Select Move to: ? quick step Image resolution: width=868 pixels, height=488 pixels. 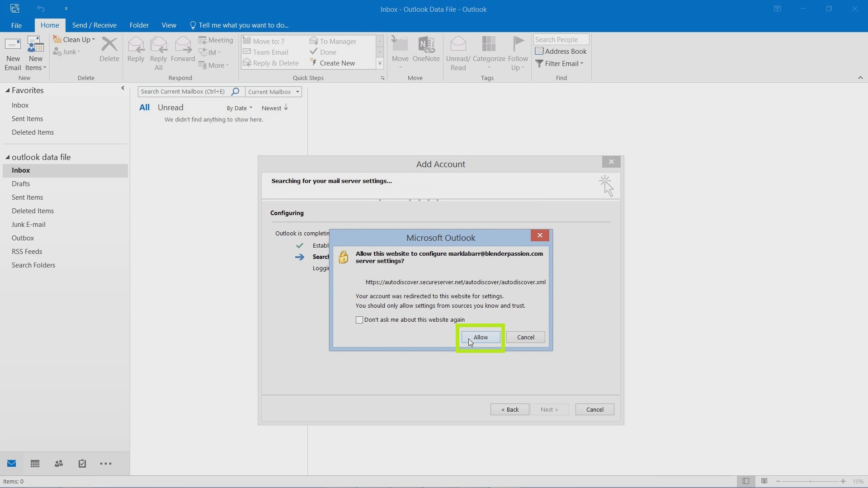(x=264, y=41)
